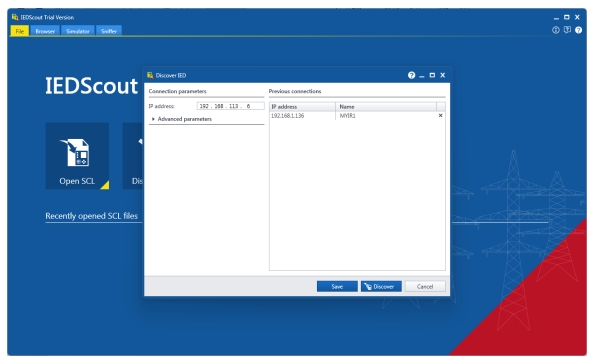
Task: Click the main window help question mark icon
Action: point(578,30)
